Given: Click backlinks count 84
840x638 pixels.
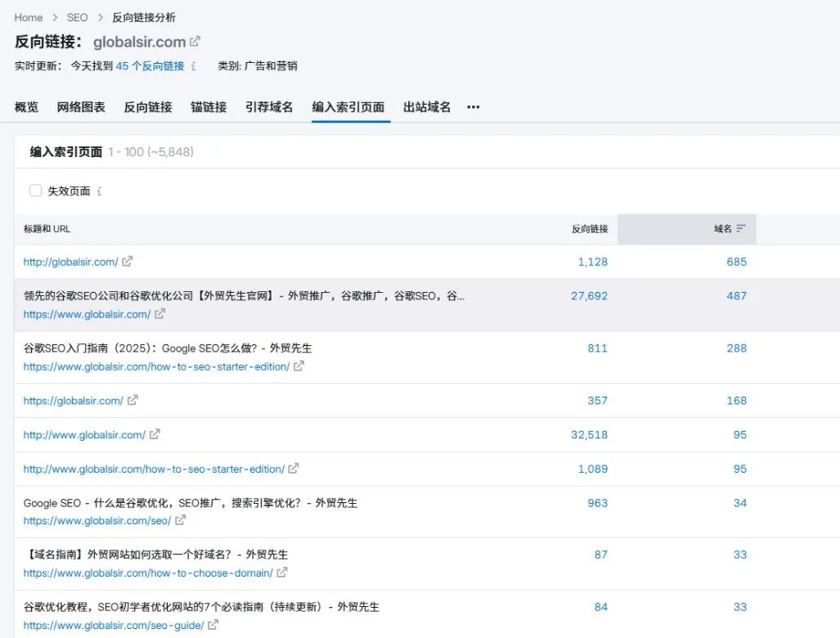Looking at the screenshot, I should coord(601,608).
